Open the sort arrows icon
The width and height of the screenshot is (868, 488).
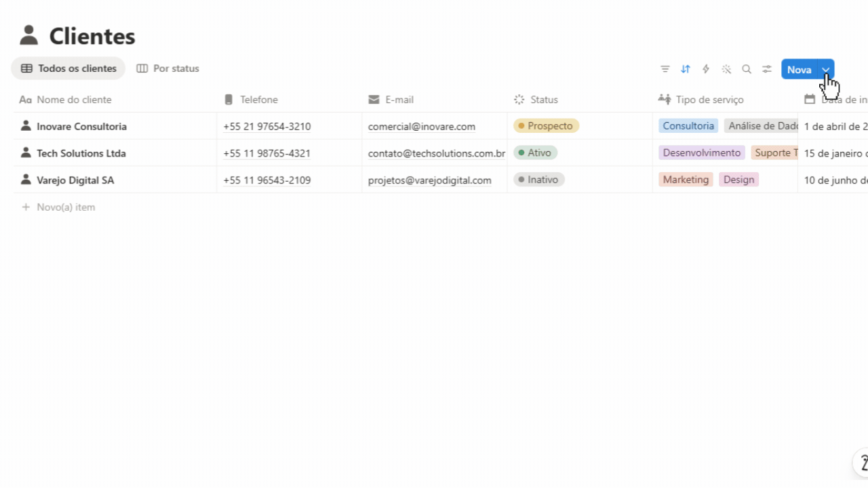tap(686, 69)
